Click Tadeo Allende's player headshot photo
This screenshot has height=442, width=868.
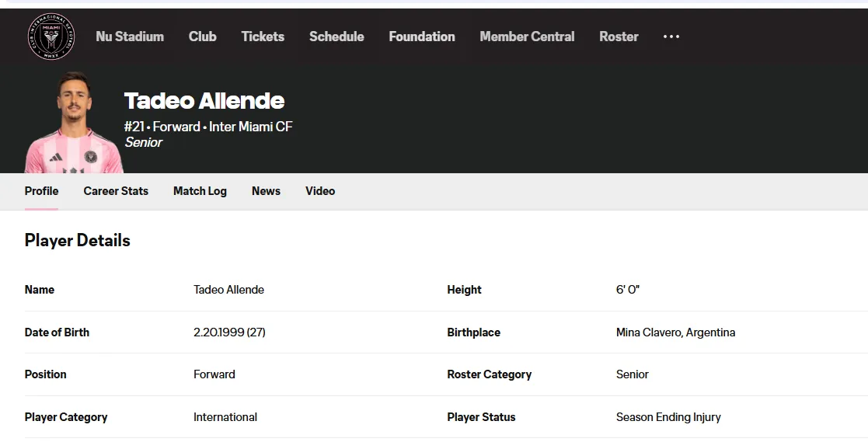click(74, 122)
